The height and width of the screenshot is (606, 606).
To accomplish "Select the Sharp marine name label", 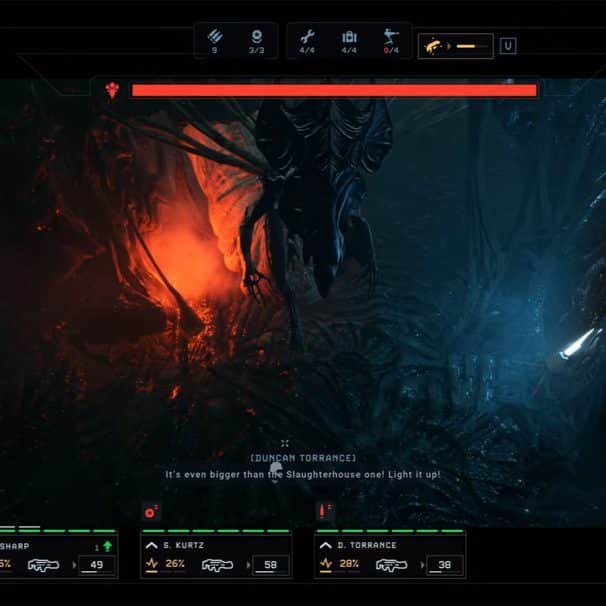I will tap(15, 546).
